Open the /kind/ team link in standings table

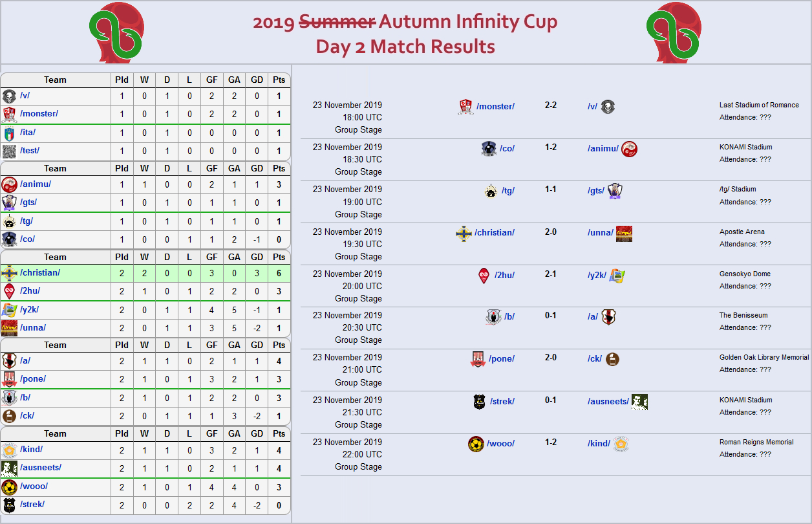tap(31, 449)
